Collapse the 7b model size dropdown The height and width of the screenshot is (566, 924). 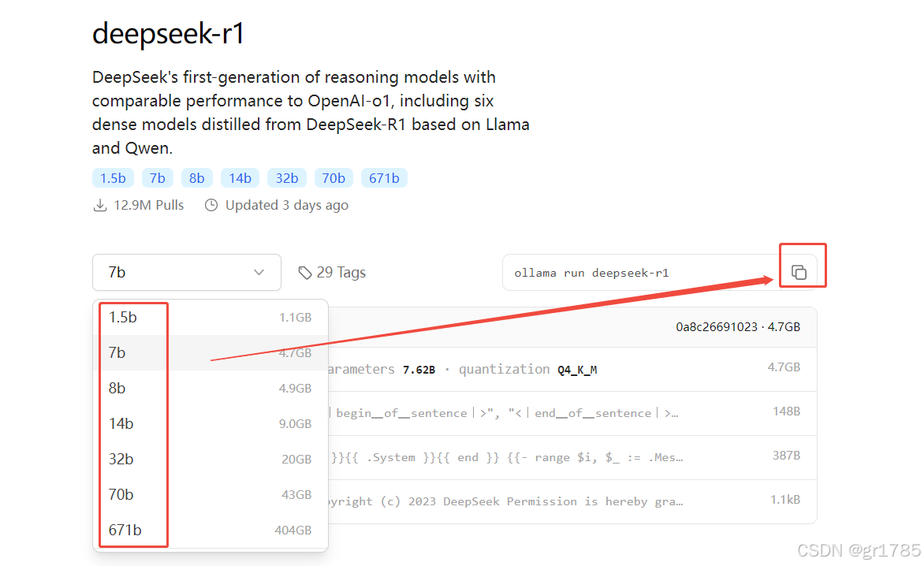[x=187, y=272]
